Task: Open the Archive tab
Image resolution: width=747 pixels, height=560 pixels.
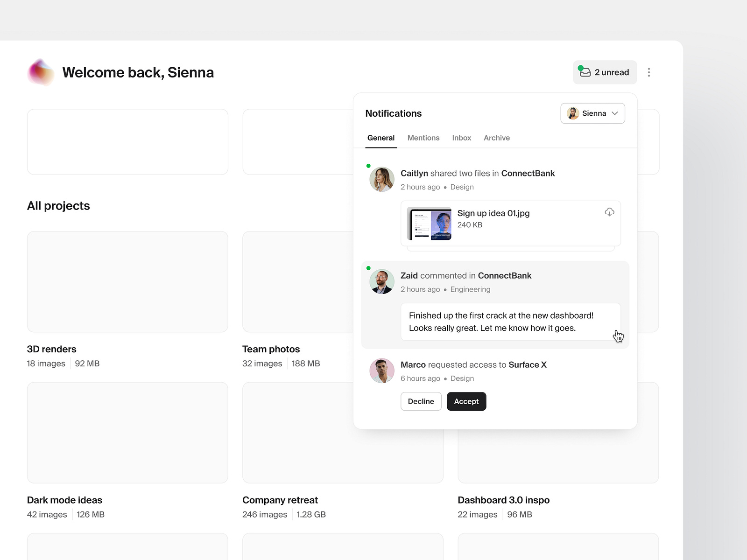Action: coord(496,138)
